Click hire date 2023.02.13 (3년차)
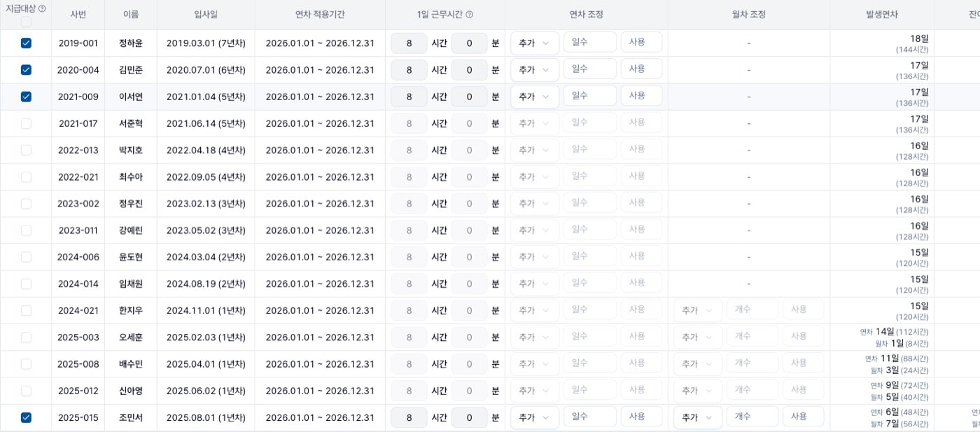980x432 pixels. pos(206,204)
